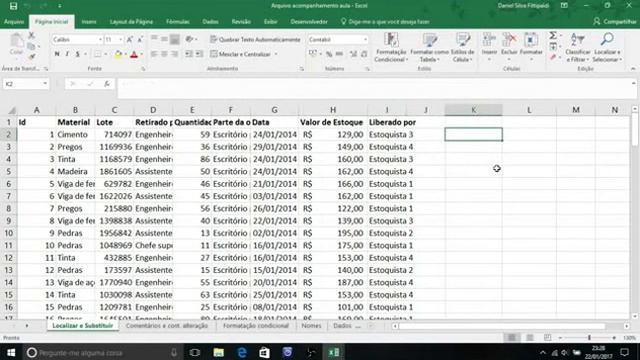Image resolution: width=640 pixels, height=360 pixels.
Task: Select column K header
Action: coord(473,110)
